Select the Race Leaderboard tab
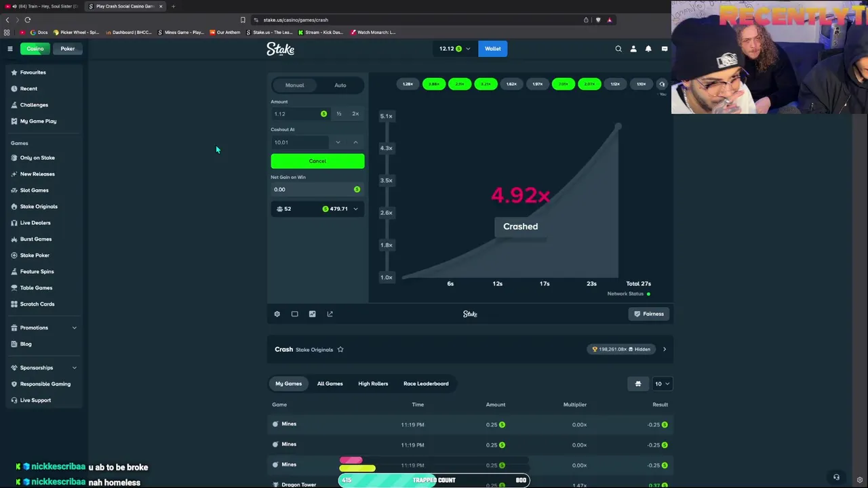 pyautogui.click(x=426, y=384)
